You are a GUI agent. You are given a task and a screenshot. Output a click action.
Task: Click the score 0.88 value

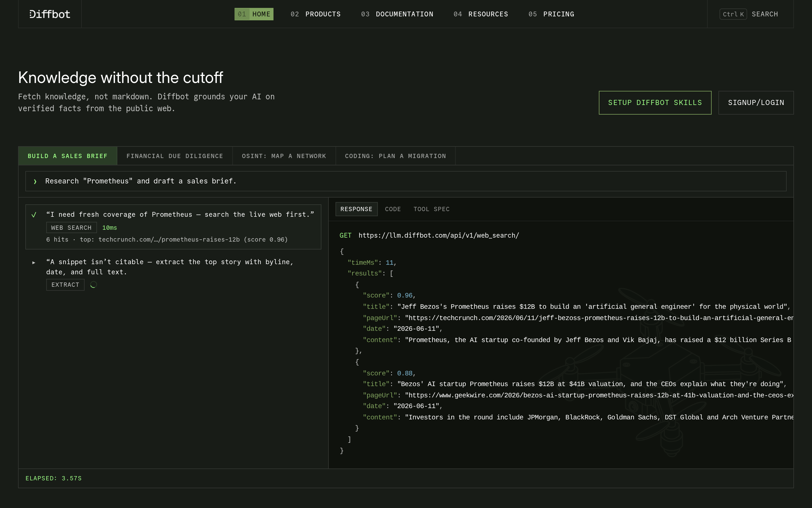405,373
